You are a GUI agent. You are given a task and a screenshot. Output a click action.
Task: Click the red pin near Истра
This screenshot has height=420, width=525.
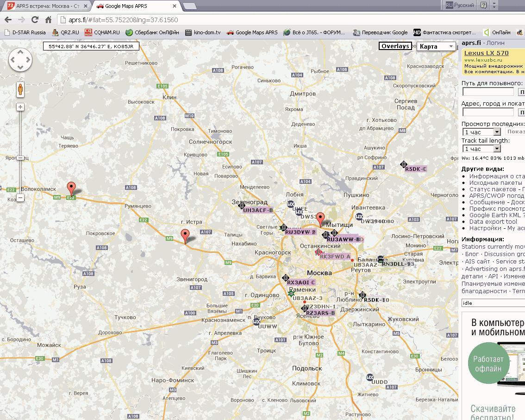click(x=185, y=236)
